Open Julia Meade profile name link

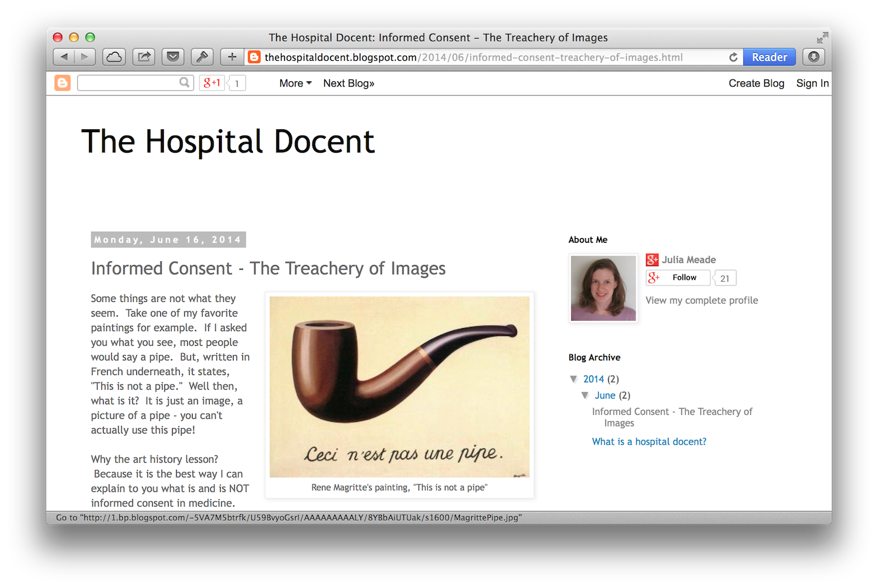[689, 260]
